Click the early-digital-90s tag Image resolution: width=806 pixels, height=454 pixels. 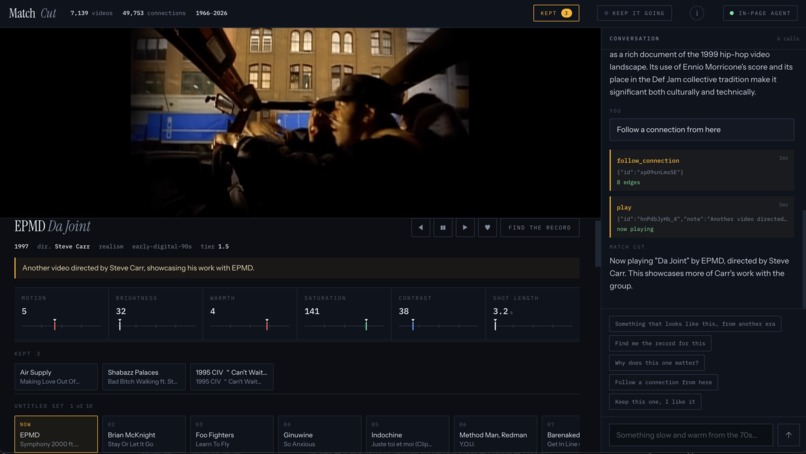(x=161, y=246)
